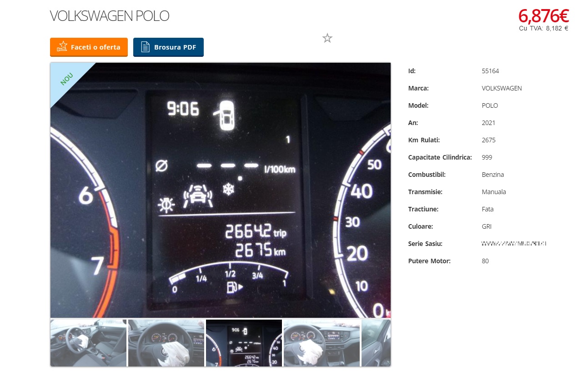
Task: Add this Polo to favorites with the star
Action: (327, 38)
